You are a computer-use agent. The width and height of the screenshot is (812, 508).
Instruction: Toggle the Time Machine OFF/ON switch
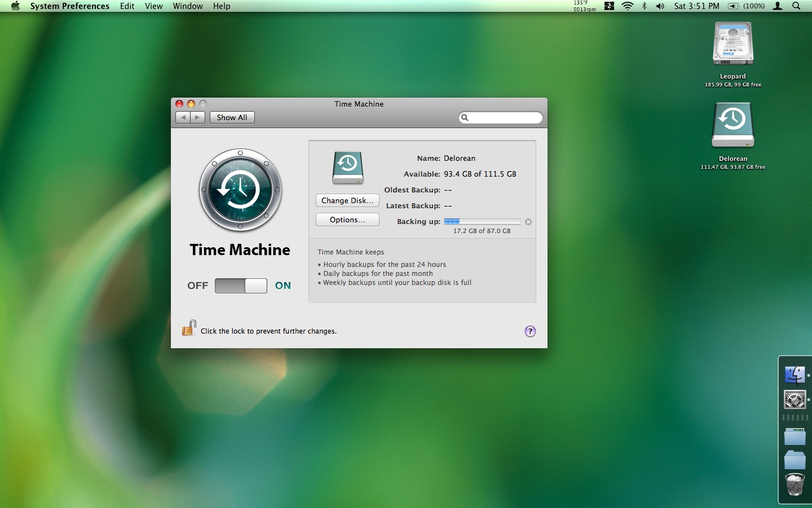click(241, 286)
